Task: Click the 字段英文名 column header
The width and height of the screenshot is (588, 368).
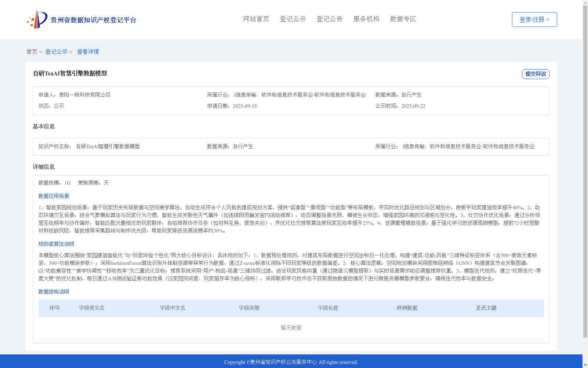Action: (92, 308)
